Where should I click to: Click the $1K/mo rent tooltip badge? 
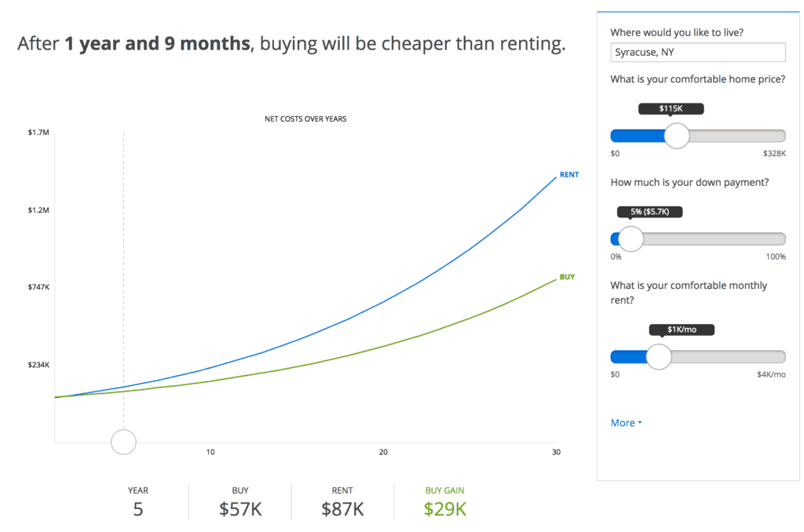click(681, 330)
